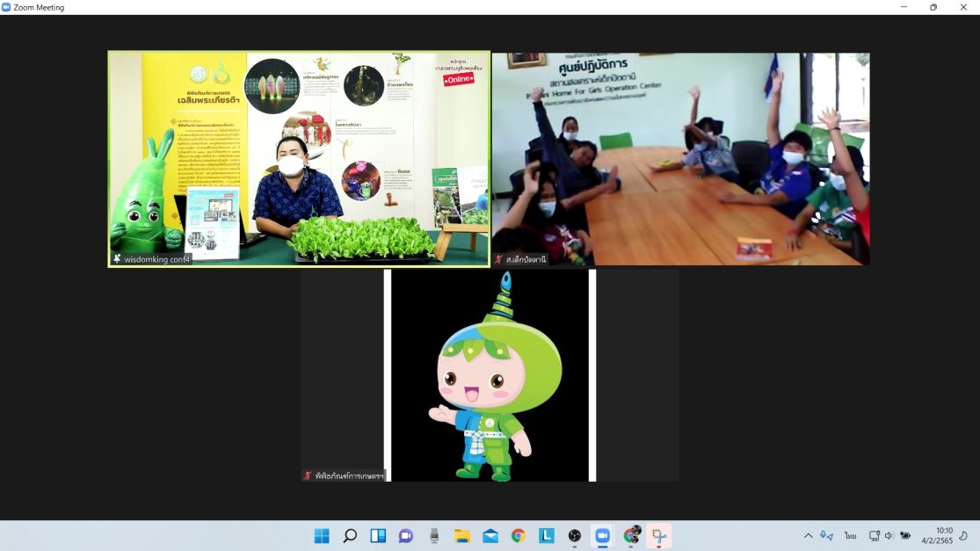
Task: Switch to the Zoom taskbar icon
Action: tap(602, 536)
